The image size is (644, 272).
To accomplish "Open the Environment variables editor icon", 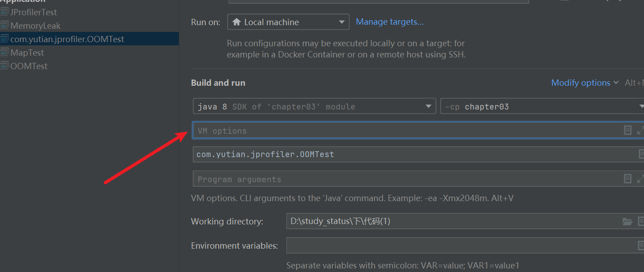I will (641, 246).
